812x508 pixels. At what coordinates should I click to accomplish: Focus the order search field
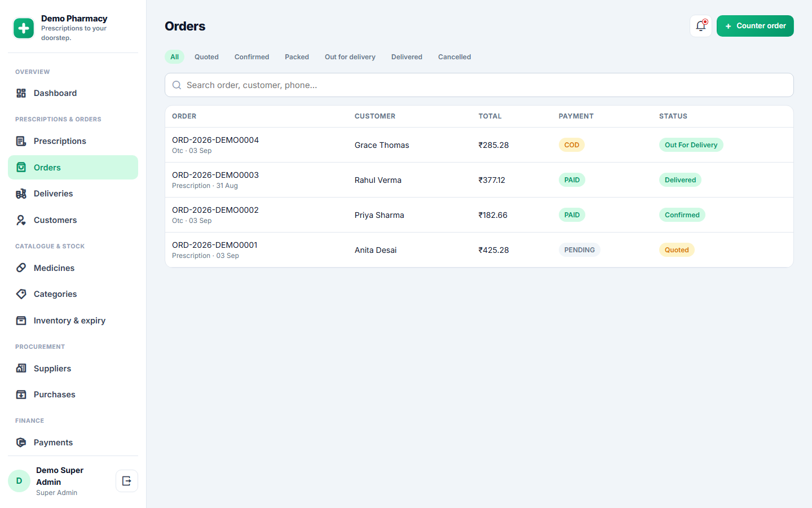(479, 85)
